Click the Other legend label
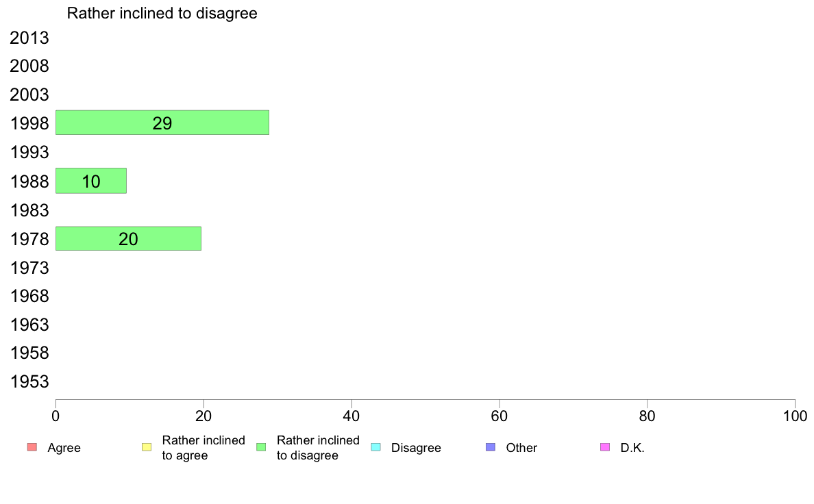814x504 pixels. pyautogui.click(x=521, y=448)
